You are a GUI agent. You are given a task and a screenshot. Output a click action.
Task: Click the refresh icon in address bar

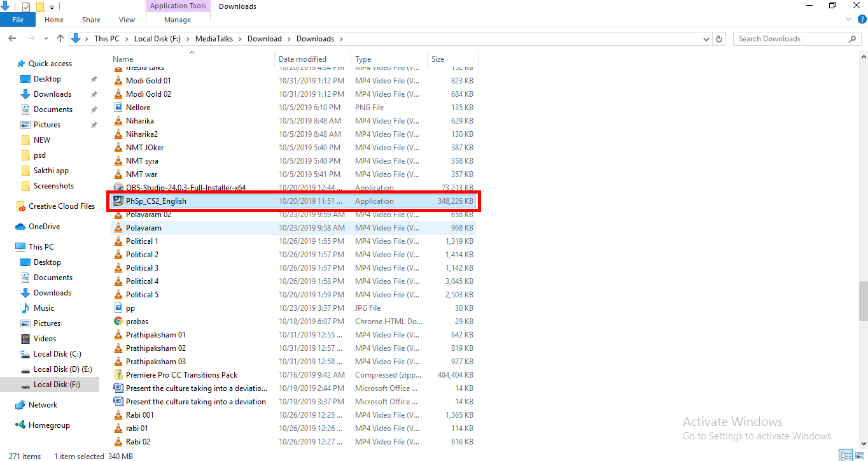[718, 39]
